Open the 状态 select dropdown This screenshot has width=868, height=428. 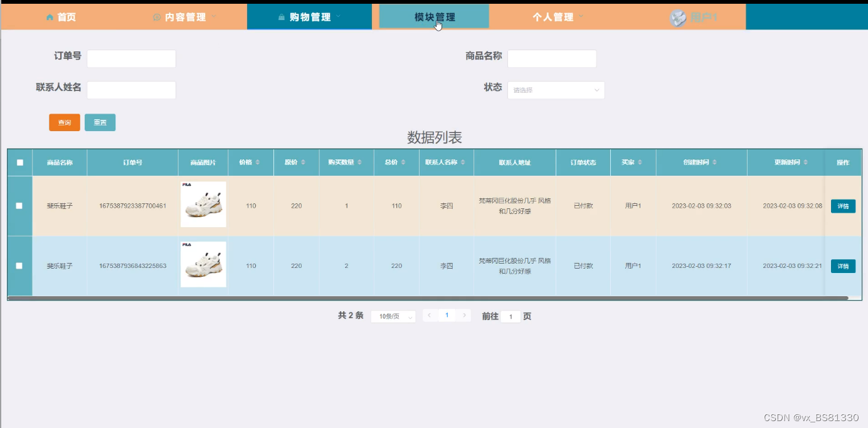coord(556,90)
